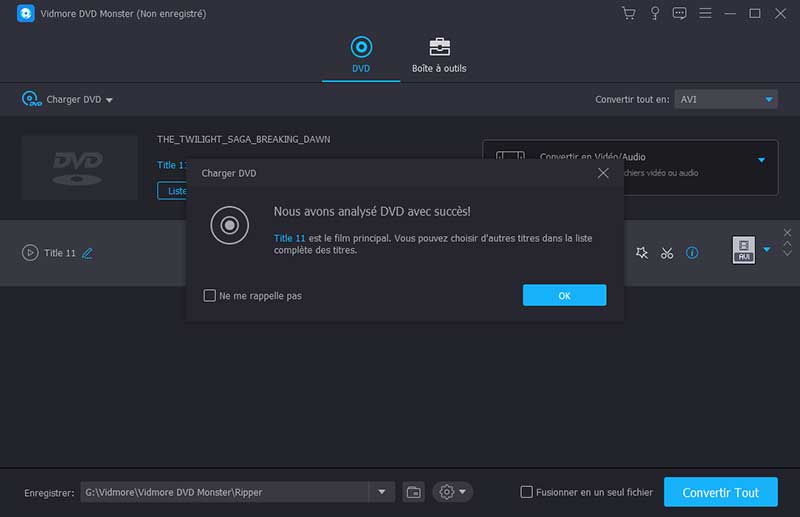
Task: Open the magic wand effects editor icon
Action: (x=642, y=253)
